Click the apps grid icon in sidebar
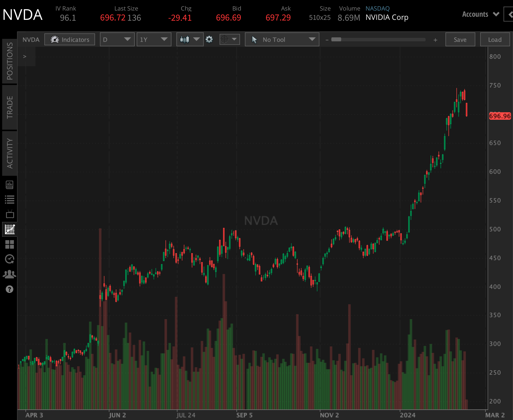The height and width of the screenshot is (420, 513). [10, 244]
